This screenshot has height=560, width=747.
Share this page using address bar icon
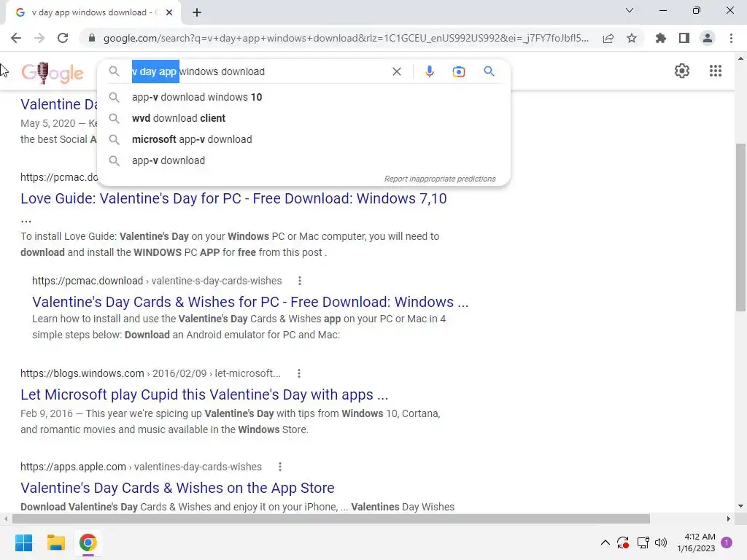point(608,38)
